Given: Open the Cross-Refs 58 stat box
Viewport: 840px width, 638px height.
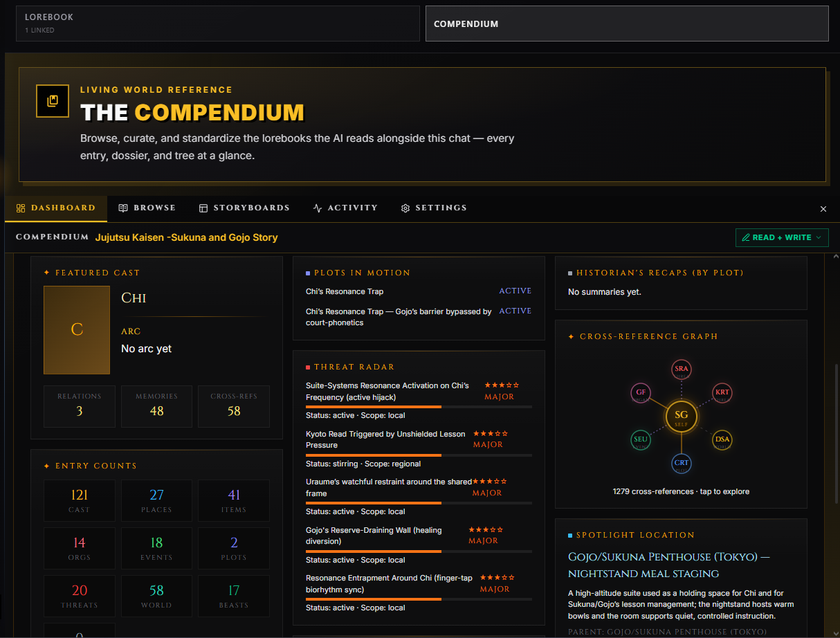Looking at the screenshot, I should 234,406.
